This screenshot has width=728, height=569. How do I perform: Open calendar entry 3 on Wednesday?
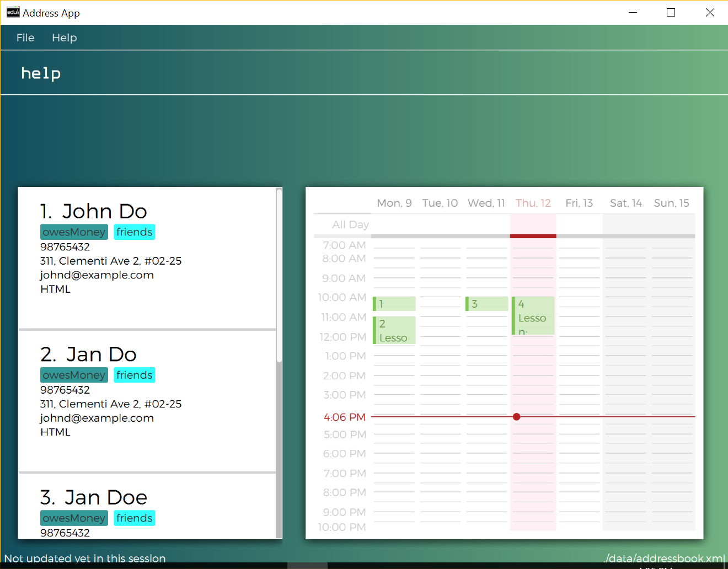click(487, 304)
